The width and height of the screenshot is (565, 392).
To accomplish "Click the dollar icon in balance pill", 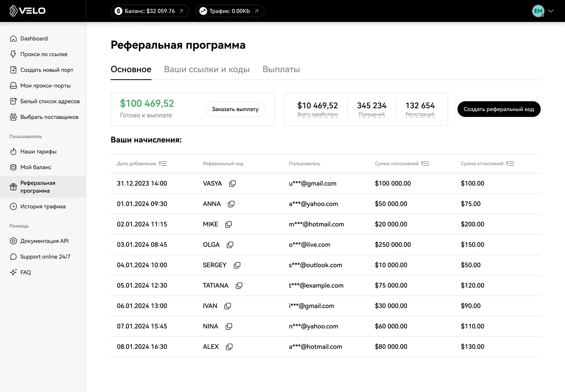I will tap(118, 11).
